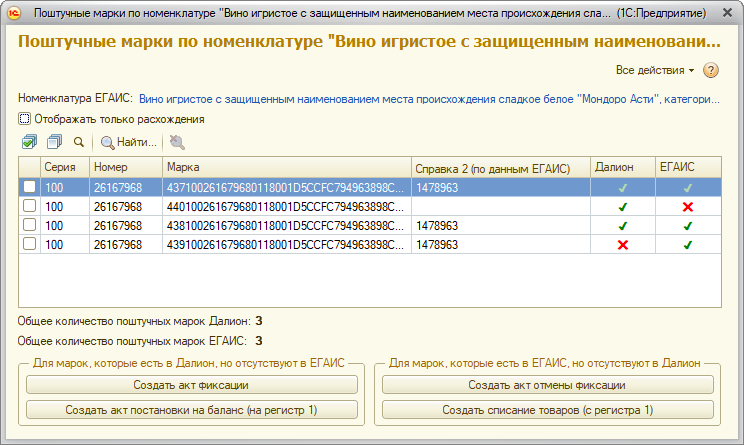Click red cross in Далион column of 4391 row

pos(623,245)
